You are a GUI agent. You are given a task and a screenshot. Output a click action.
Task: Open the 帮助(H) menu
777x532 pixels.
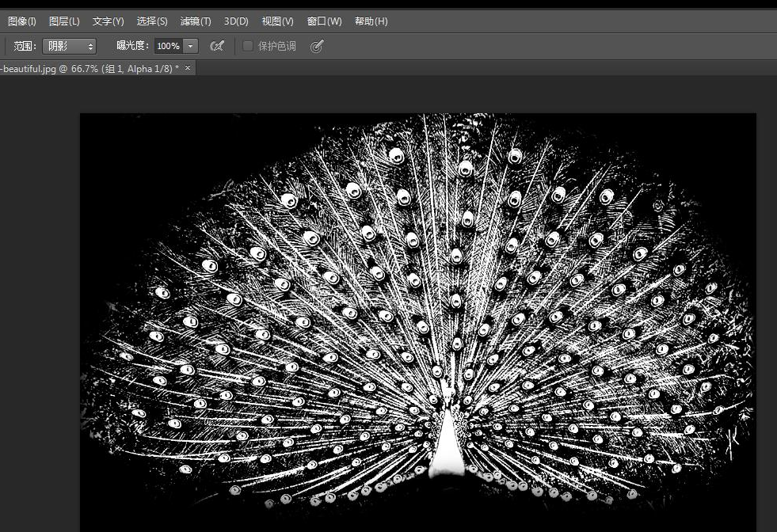(371, 21)
